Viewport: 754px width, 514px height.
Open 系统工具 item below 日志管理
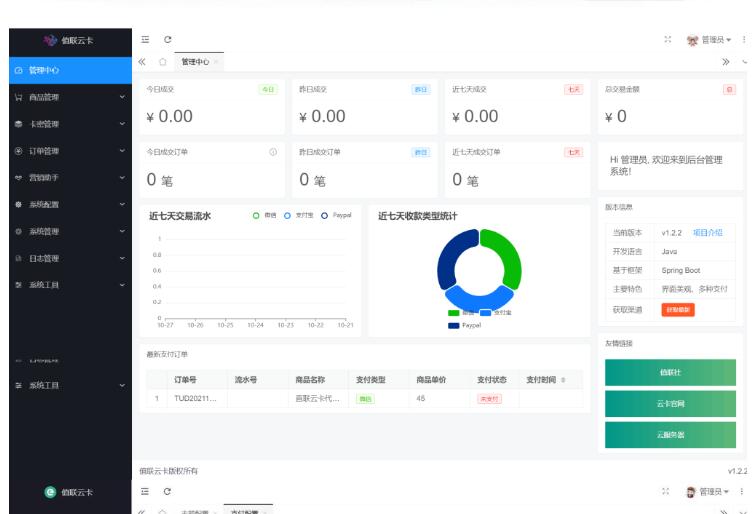[70, 285]
